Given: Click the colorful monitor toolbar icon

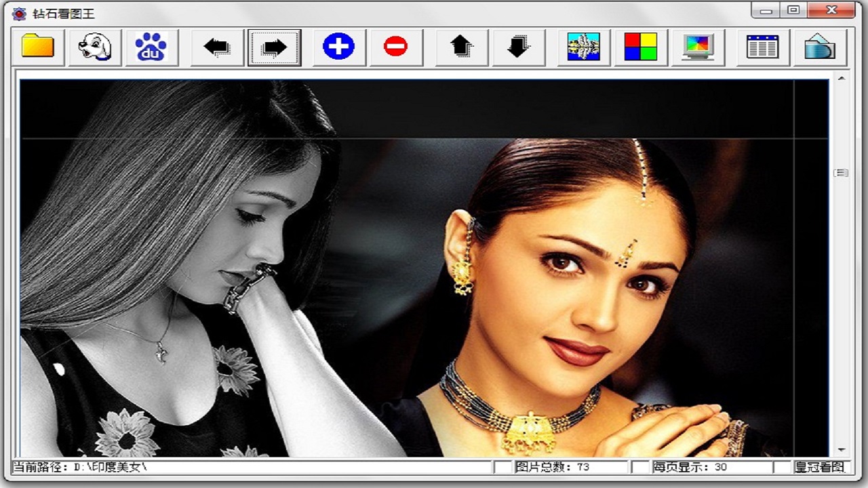Looking at the screenshot, I should tap(698, 47).
